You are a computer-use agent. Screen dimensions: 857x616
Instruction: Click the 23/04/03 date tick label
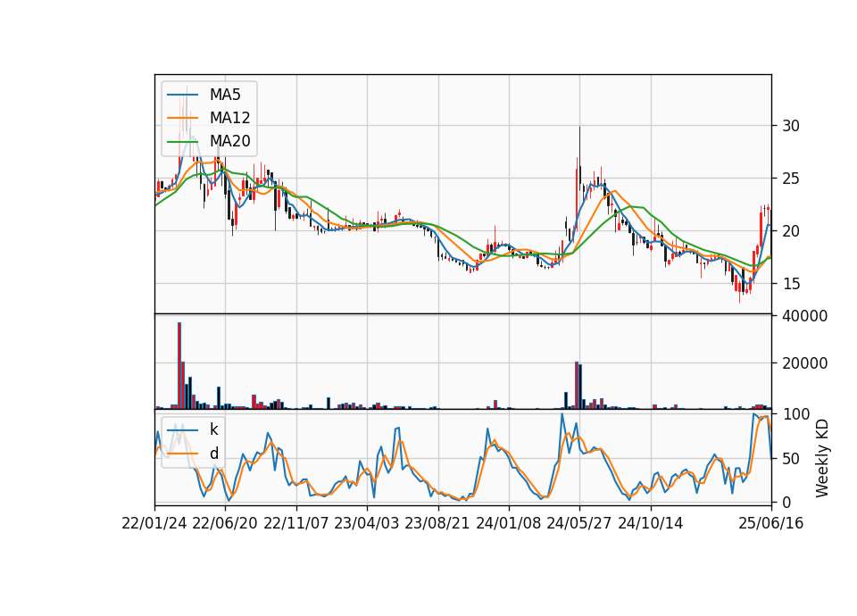tap(367, 523)
